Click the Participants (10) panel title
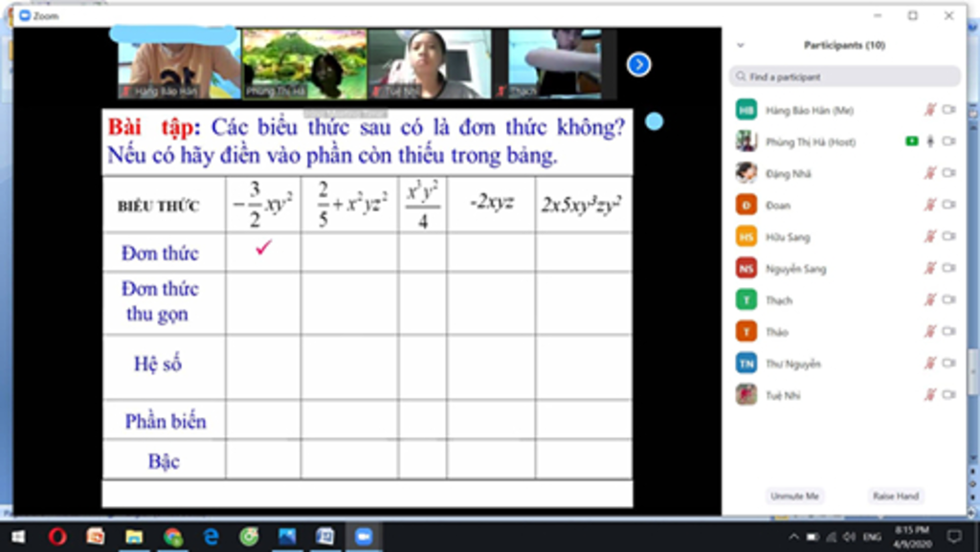980x552 pixels. [x=844, y=45]
